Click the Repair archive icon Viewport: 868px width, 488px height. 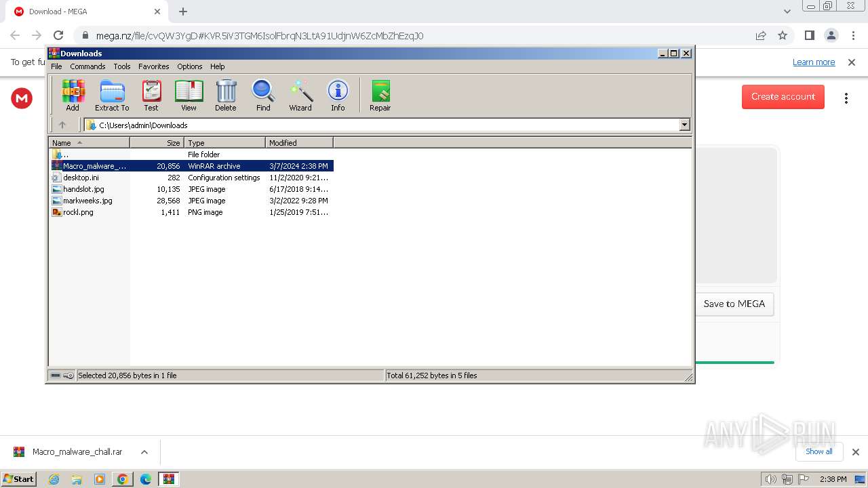click(380, 95)
